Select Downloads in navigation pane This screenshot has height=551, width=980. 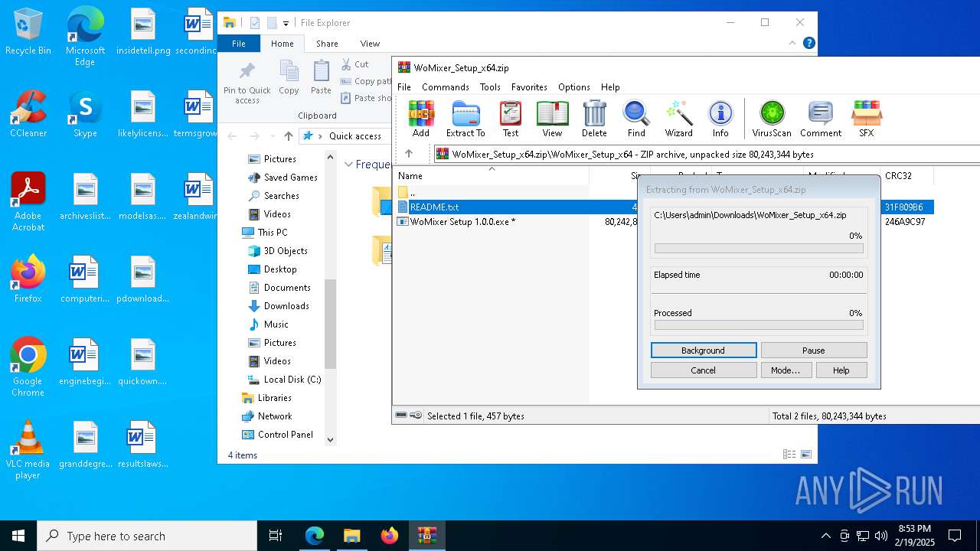click(286, 305)
